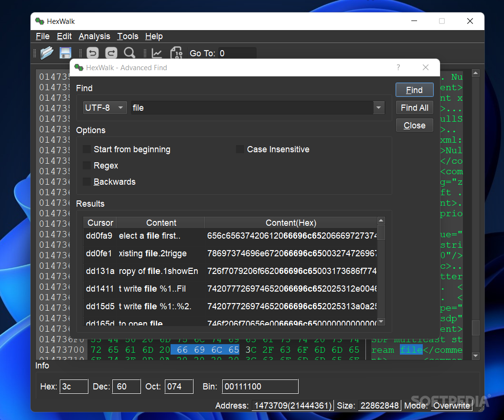Save file with floppy disk icon
Screen dimensions: 504x420
65,53
